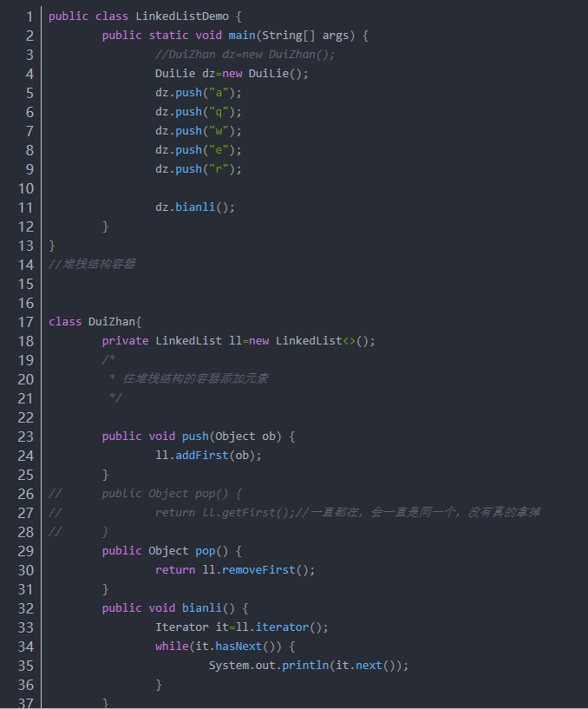The image size is (588, 709).
Task: Click 'Iterator it=ll.iterator();' on line 33
Action: pos(242,627)
